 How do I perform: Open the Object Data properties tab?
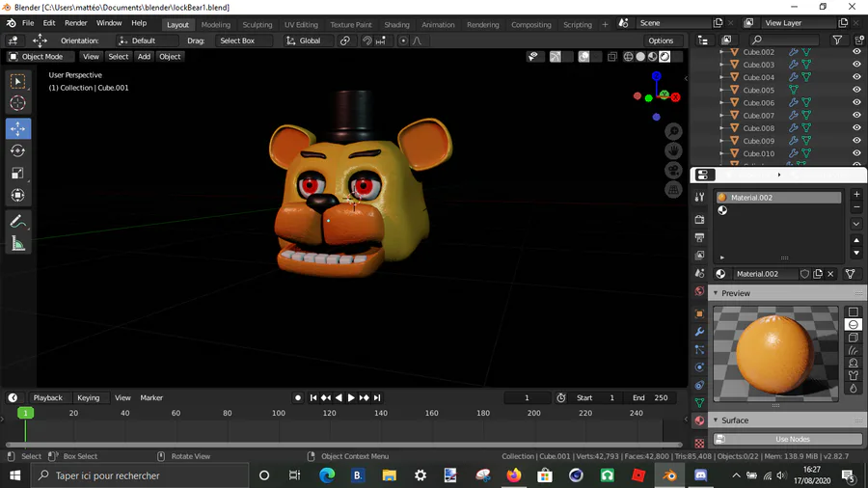700,403
